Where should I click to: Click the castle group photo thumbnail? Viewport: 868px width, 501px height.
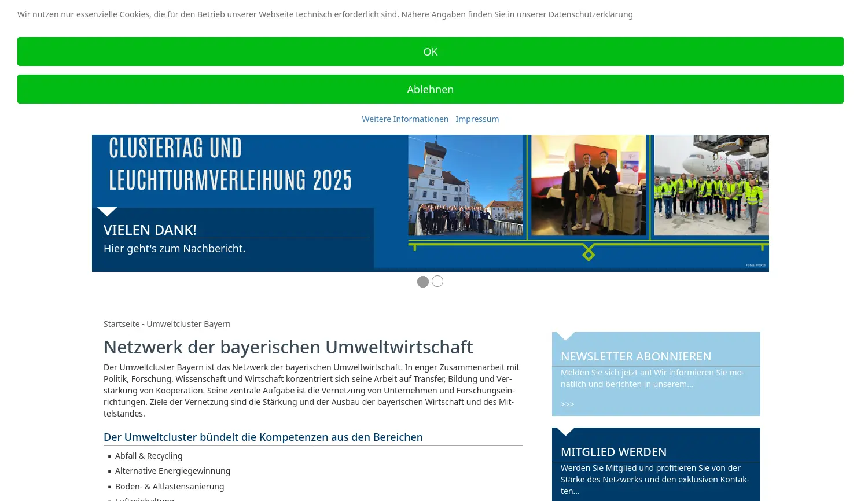pyautogui.click(x=466, y=185)
